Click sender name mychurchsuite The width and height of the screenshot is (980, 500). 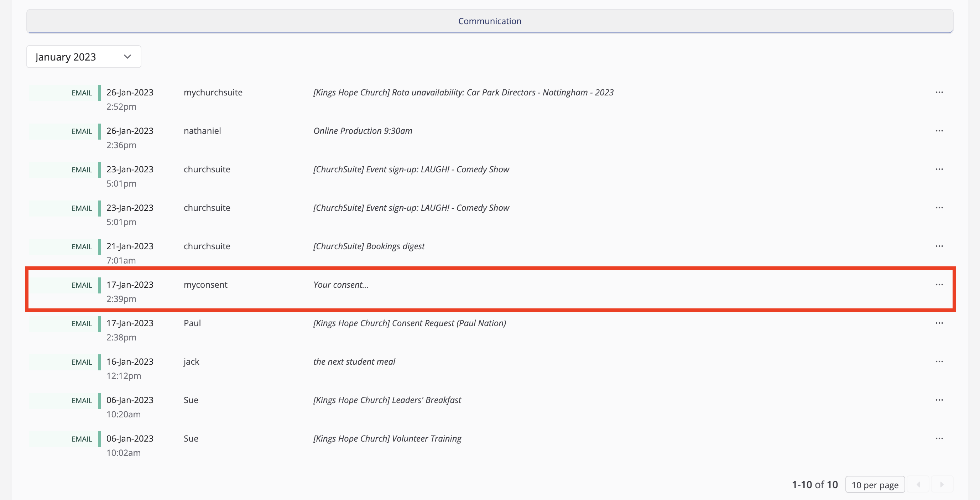[x=213, y=93]
